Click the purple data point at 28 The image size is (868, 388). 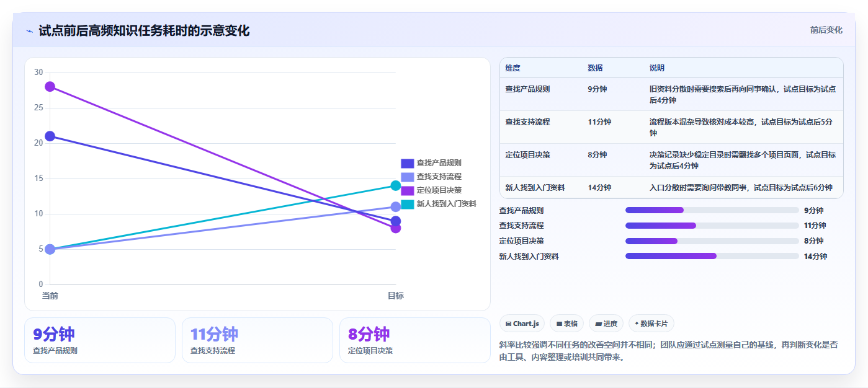point(50,87)
